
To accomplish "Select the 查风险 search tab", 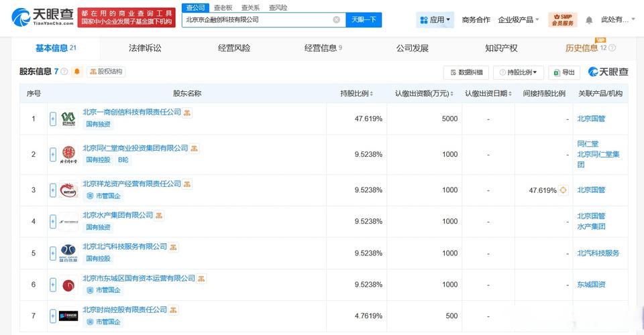I will pyautogui.click(x=278, y=8).
